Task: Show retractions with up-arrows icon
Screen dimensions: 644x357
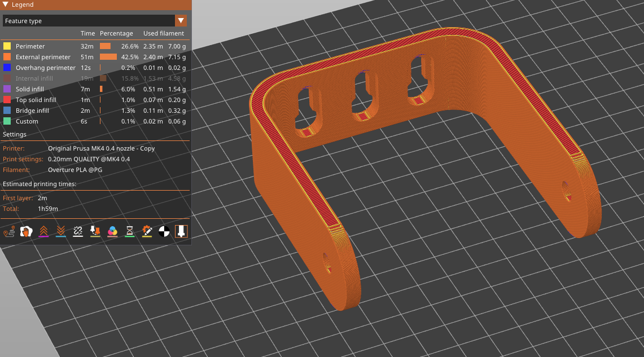Action: (43, 231)
